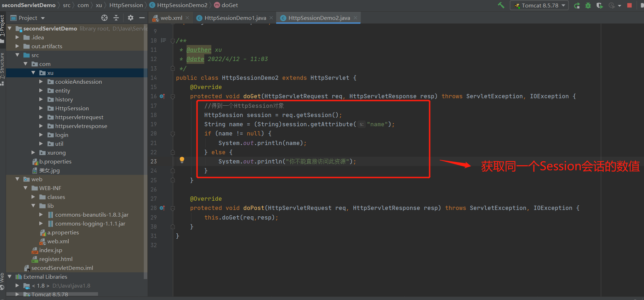Collapse the src folder
Viewport: 644px width, 300px height.
point(17,55)
